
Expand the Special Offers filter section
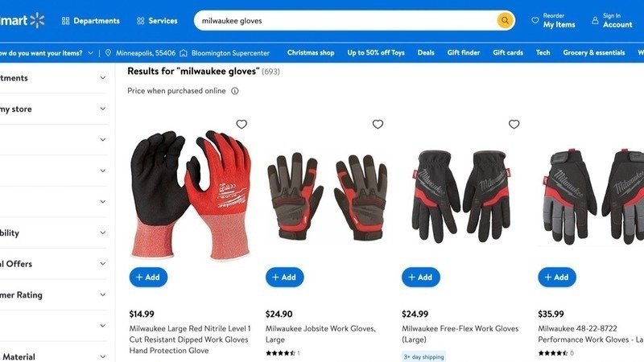click(x=53, y=264)
